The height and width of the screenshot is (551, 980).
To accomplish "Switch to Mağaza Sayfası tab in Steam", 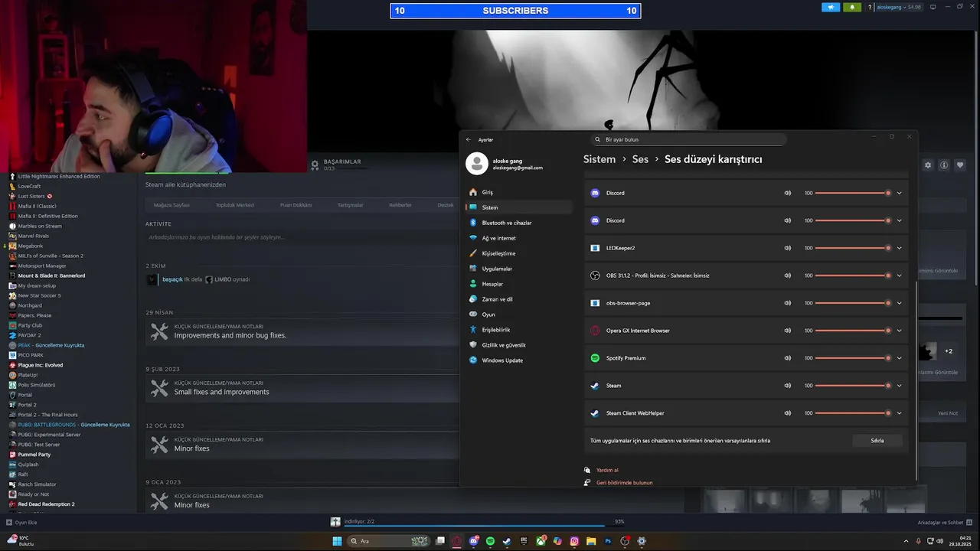I will point(171,205).
